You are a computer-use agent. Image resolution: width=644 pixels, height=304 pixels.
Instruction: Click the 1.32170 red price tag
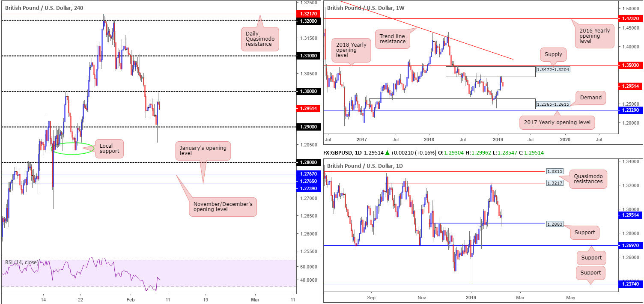pos(308,14)
